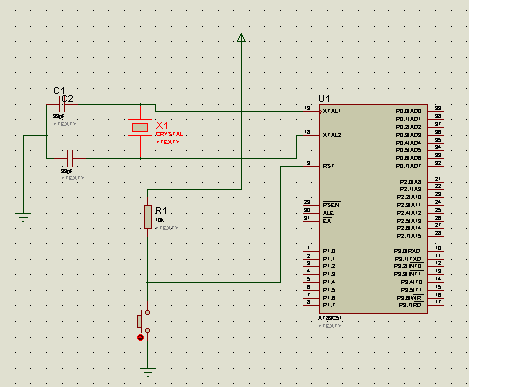This screenshot has width=512, height=387.
Task: Toggle the red push button actuator dot
Action: click(140, 338)
